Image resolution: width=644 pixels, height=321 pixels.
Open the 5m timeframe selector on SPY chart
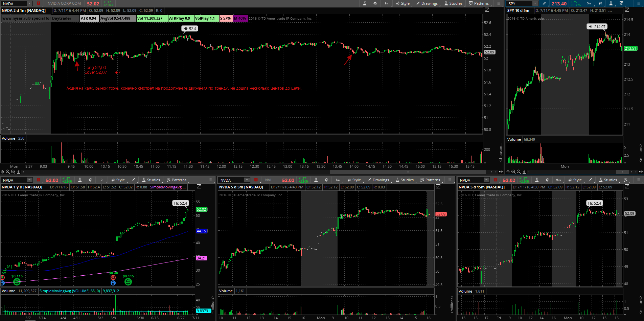pos(589,3)
